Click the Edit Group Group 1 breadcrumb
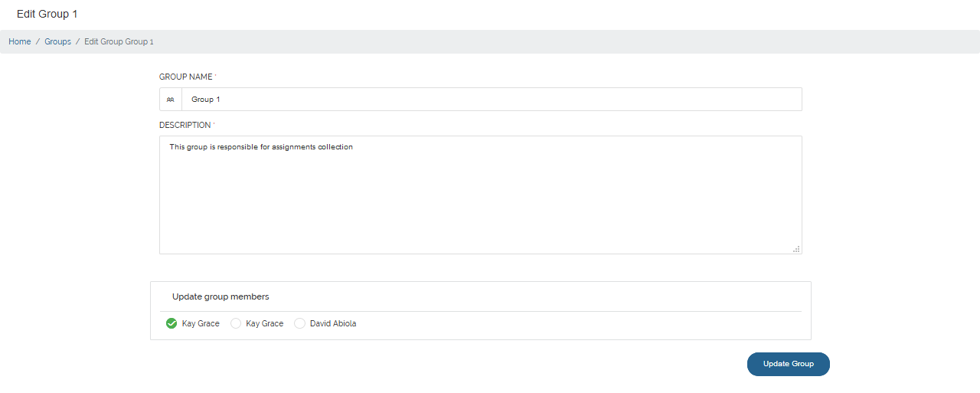980x393 pixels. (x=119, y=41)
